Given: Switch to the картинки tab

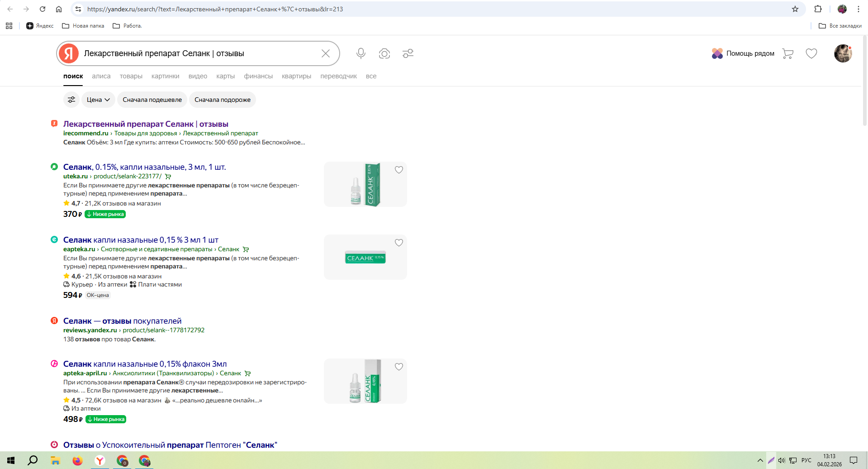Looking at the screenshot, I should [x=165, y=76].
